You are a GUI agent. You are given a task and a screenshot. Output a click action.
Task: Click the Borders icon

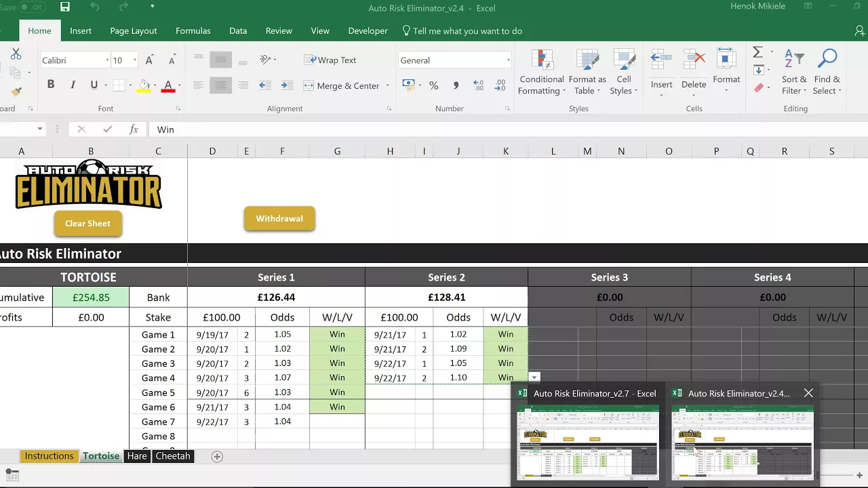pos(119,85)
